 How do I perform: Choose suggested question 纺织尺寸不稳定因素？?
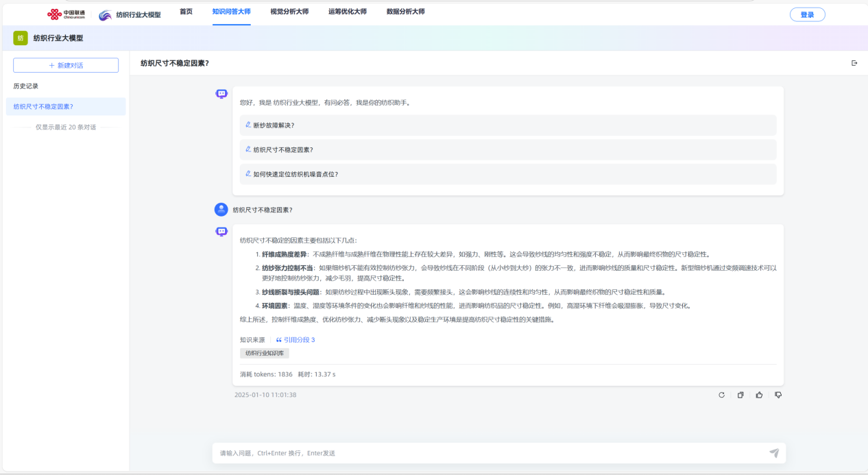click(x=508, y=149)
